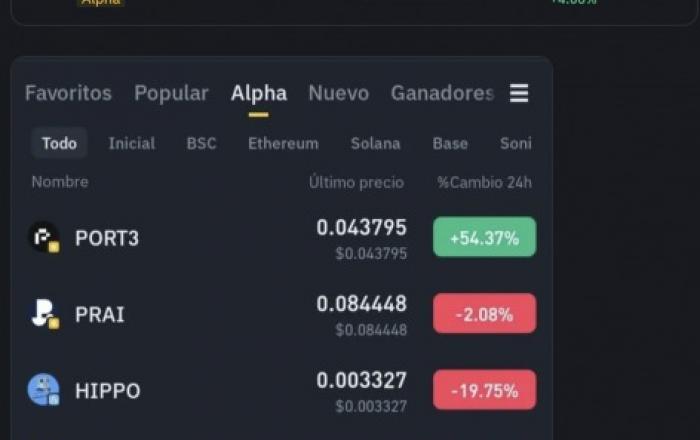
Task: Open the Ganadores tab
Action: (442, 93)
